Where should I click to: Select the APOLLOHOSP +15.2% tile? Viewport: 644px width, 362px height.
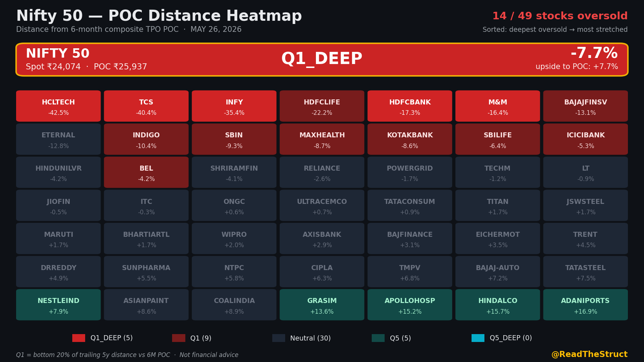point(410,305)
